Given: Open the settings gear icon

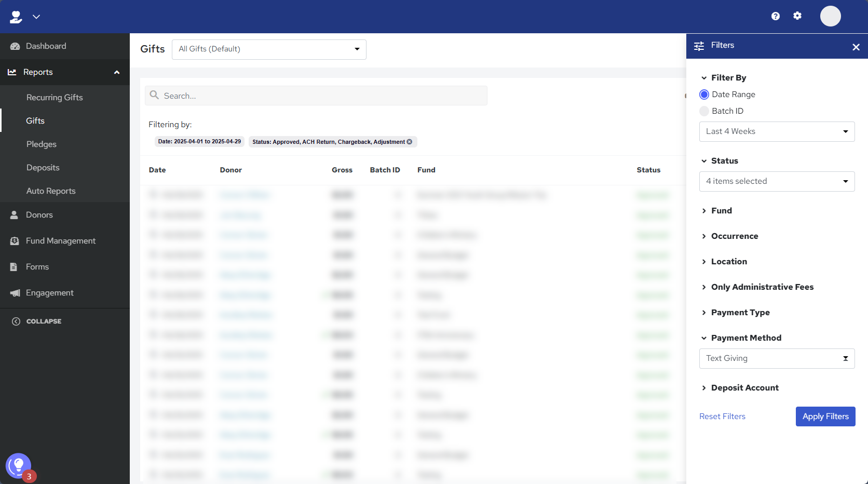Looking at the screenshot, I should tap(797, 16).
